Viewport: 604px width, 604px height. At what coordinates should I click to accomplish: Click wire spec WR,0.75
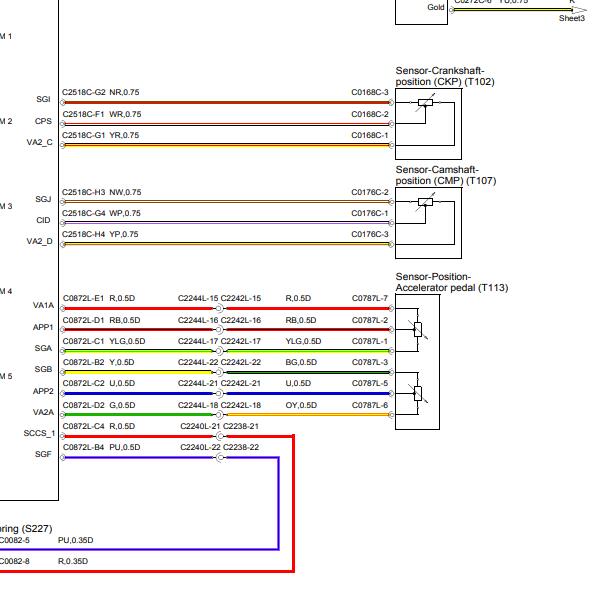click(125, 114)
